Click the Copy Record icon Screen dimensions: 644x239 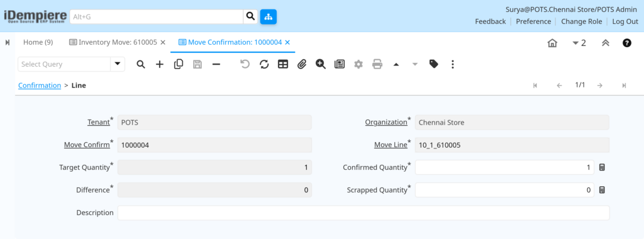point(179,65)
